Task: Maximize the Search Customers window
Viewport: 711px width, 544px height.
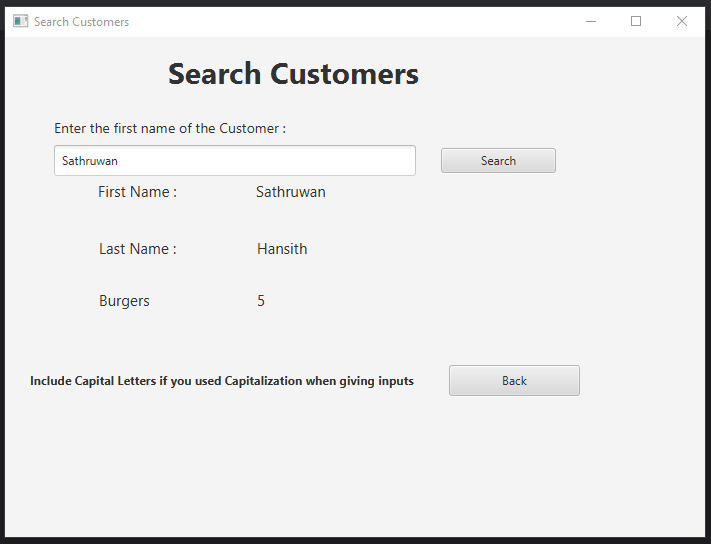Action: (x=636, y=21)
